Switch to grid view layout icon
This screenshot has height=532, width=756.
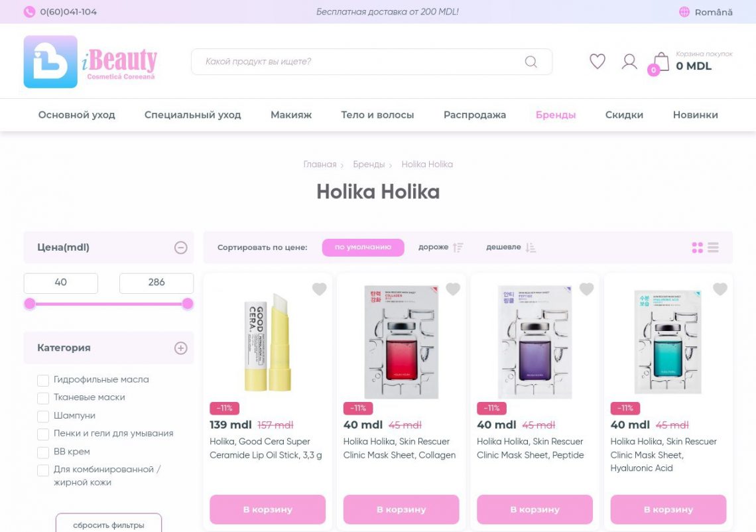coord(697,247)
